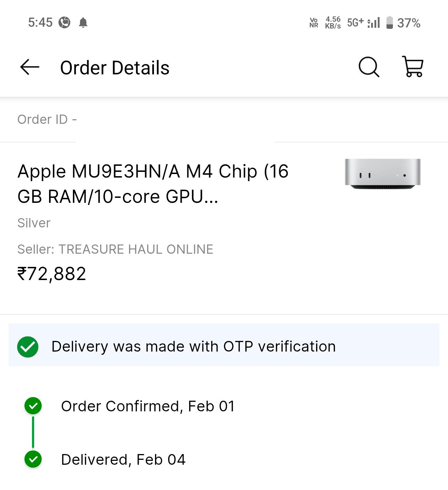Tap the Order ID label
The image size is (448, 490).
pos(47,120)
